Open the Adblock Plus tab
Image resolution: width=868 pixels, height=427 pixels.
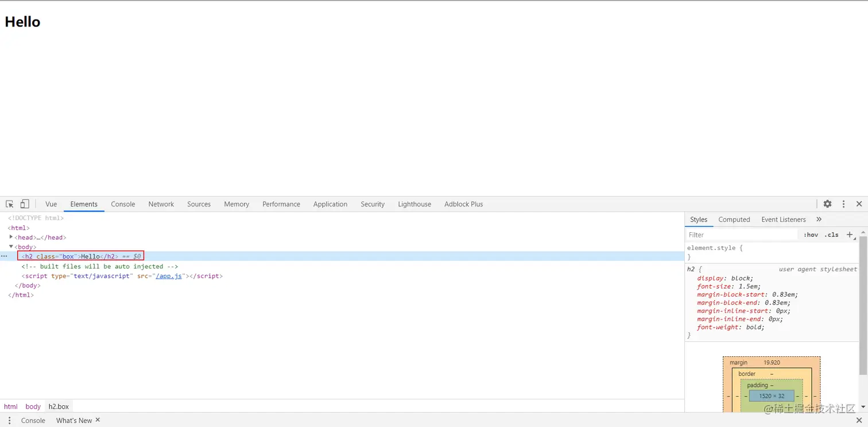click(463, 204)
